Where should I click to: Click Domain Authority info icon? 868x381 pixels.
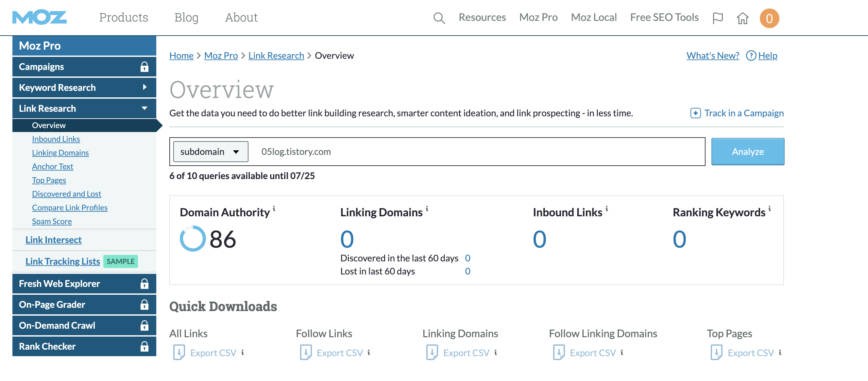274,208
